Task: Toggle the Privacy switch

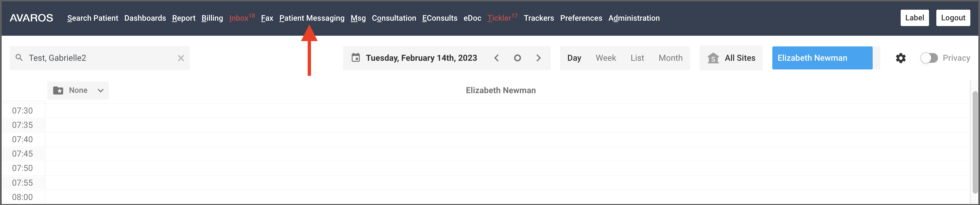Action: pos(929,58)
